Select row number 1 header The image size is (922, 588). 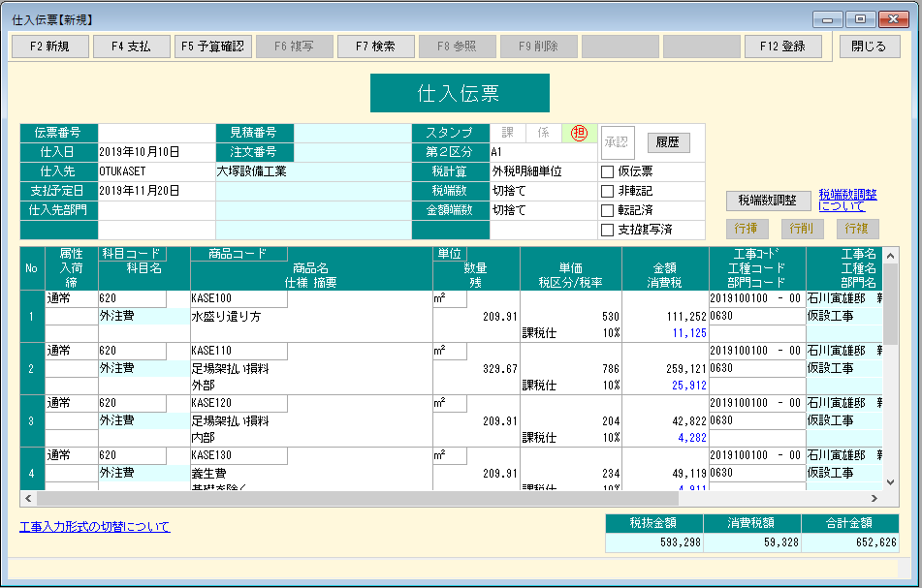[32, 317]
